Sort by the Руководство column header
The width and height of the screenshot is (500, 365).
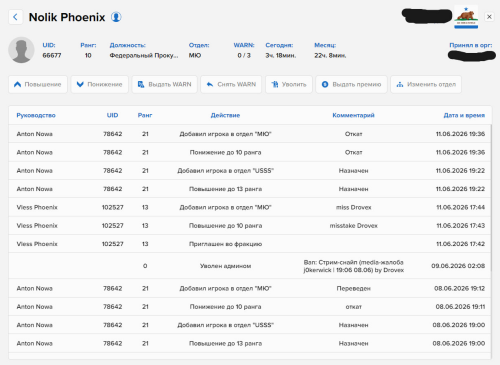(x=36, y=115)
